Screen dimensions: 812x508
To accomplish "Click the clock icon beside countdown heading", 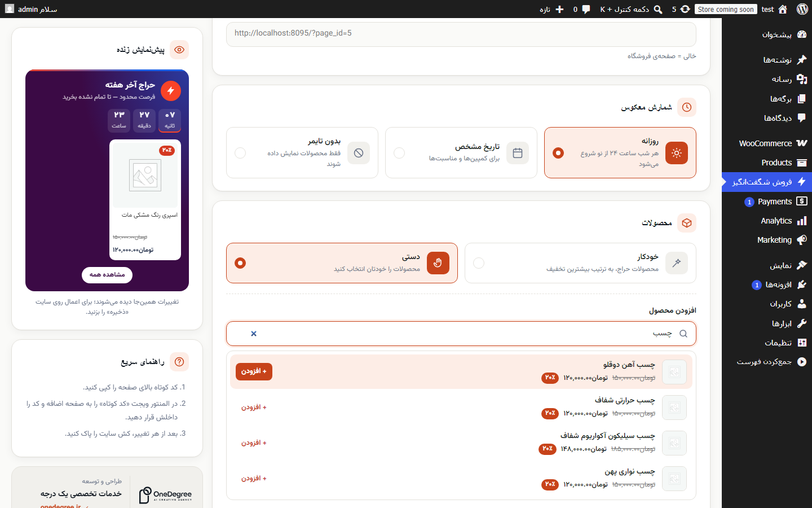I will (687, 107).
